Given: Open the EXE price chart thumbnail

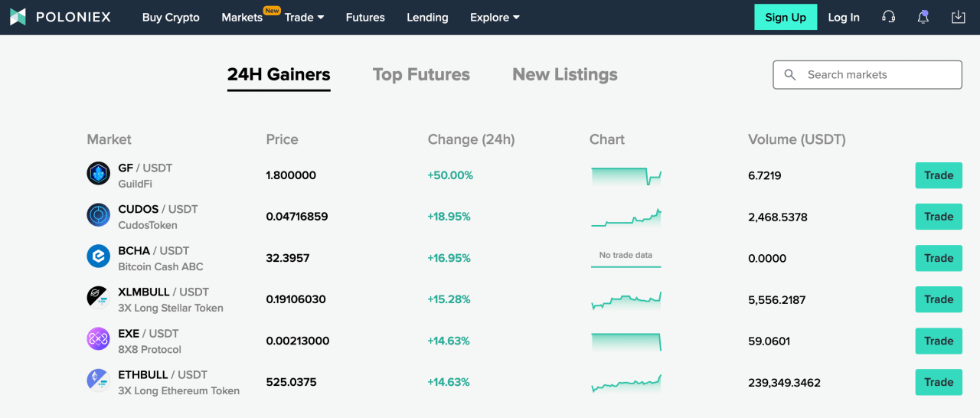Looking at the screenshot, I should [626, 341].
